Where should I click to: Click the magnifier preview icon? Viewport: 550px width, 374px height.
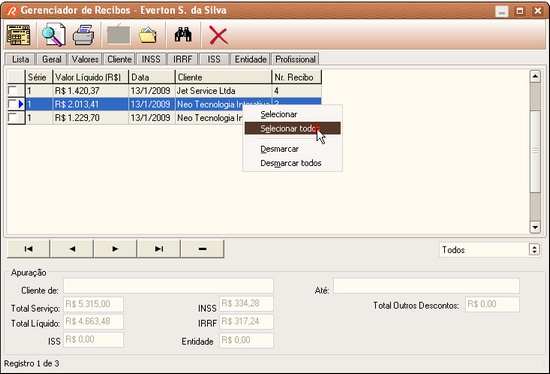[x=54, y=35]
